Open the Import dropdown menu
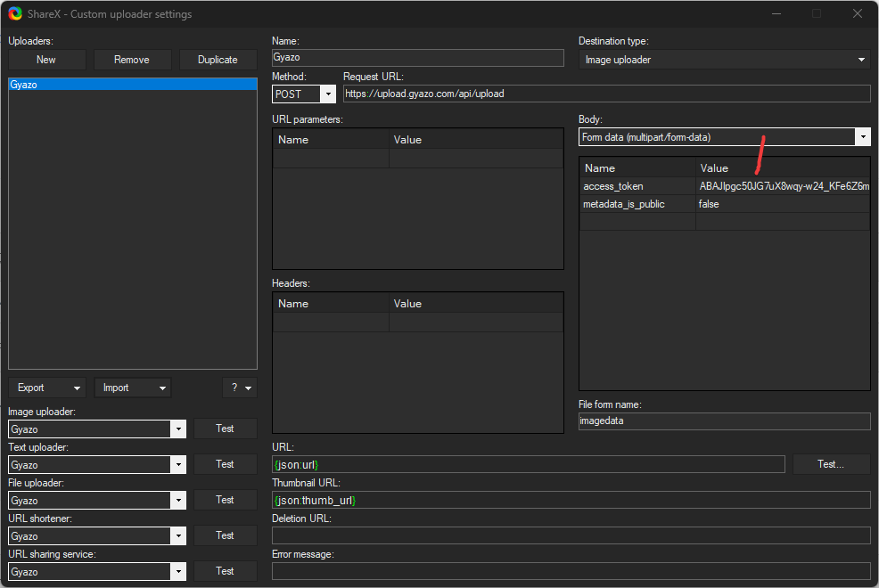The image size is (879, 588). [x=132, y=388]
